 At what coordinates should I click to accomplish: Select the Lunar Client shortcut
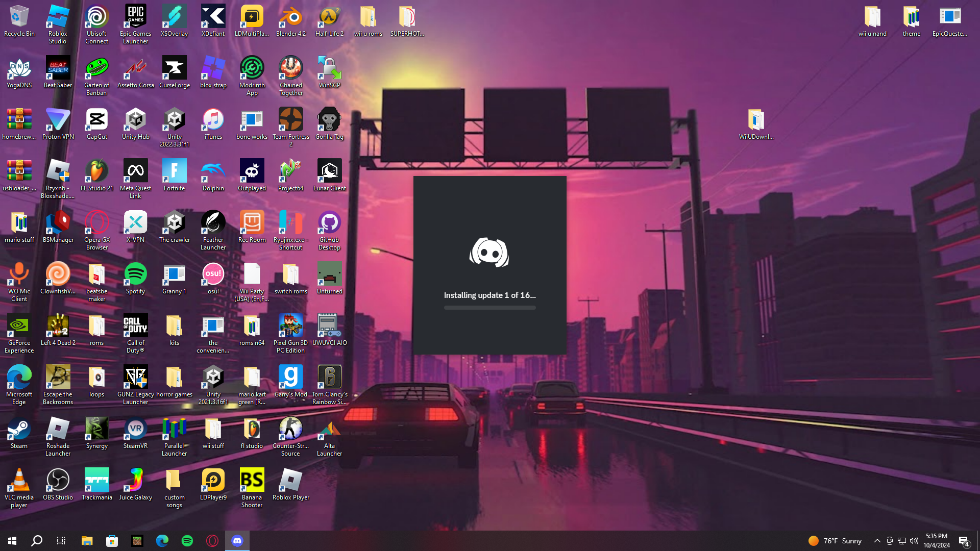pos(329,176)
